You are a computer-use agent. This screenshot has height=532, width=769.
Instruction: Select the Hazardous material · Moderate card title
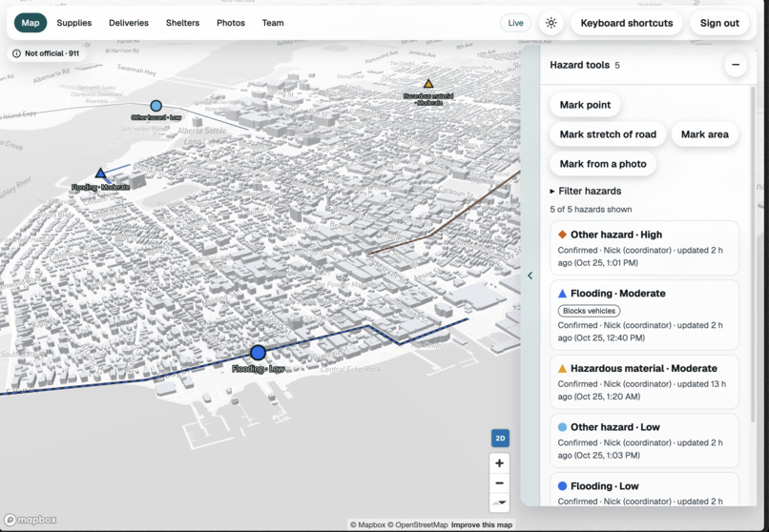(644, 368)
